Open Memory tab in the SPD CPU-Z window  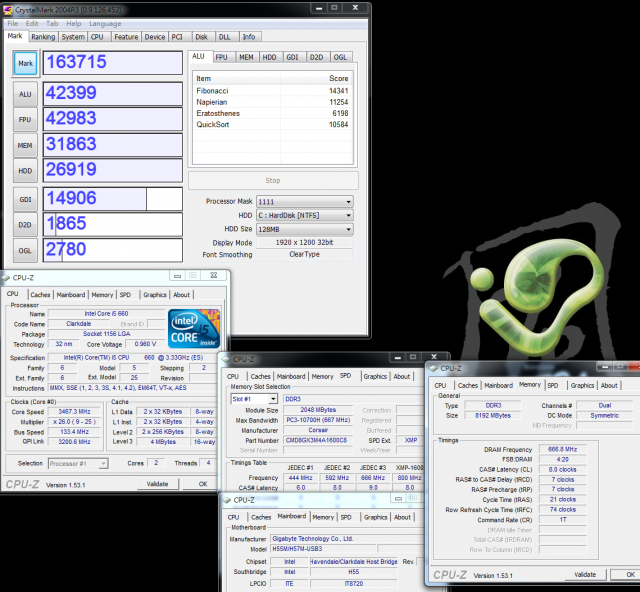322,376
